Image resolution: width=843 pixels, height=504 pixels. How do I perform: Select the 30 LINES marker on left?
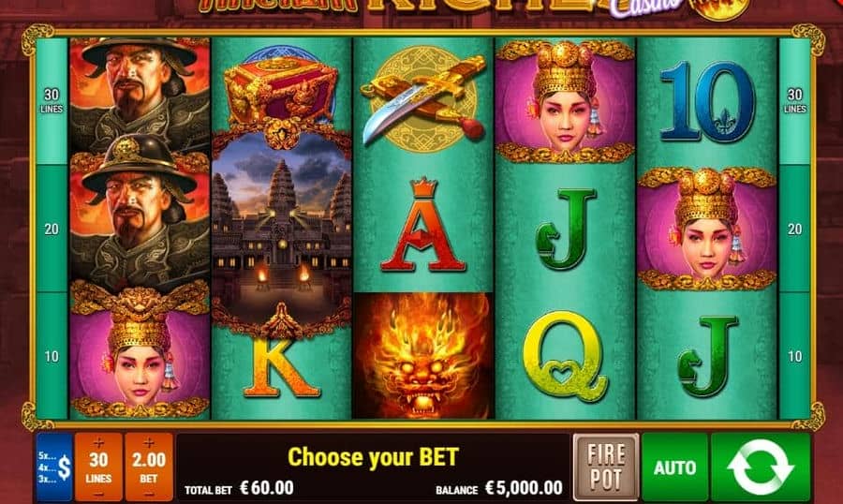click(52, 100)
